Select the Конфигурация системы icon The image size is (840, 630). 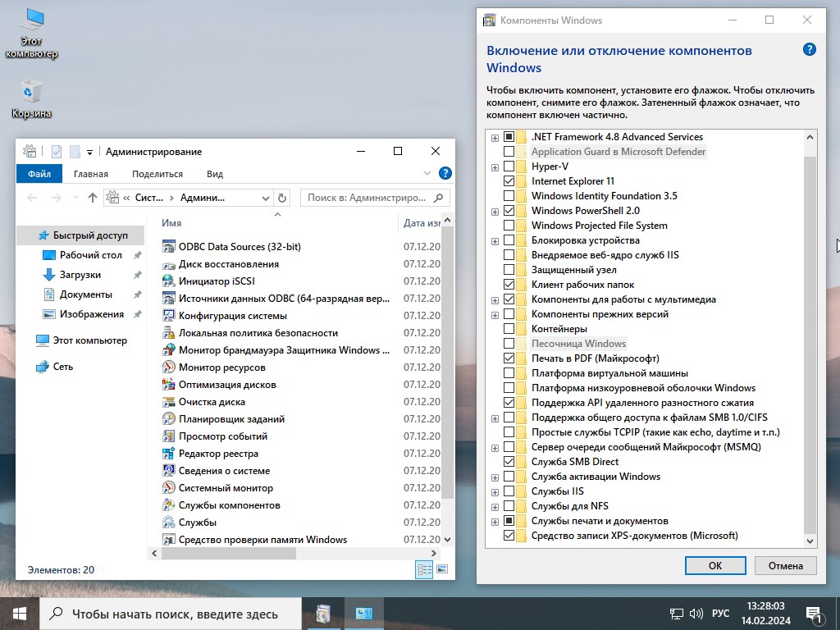(x=169, y=316)
